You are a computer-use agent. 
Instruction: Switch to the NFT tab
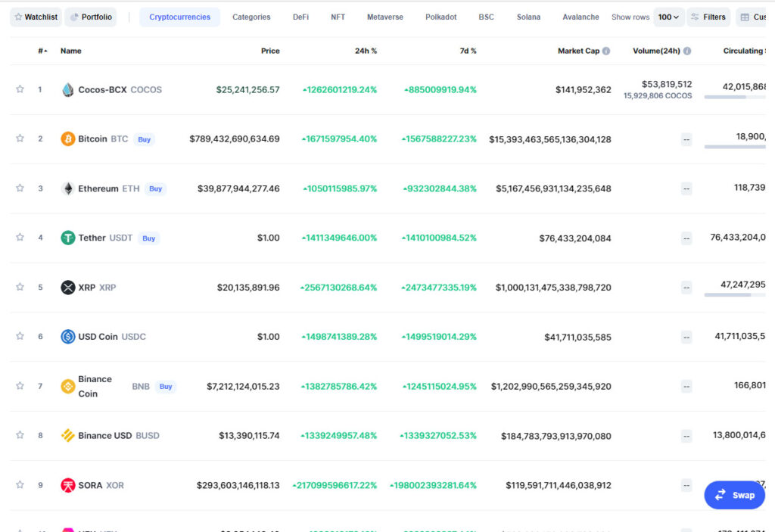point(338,17)
